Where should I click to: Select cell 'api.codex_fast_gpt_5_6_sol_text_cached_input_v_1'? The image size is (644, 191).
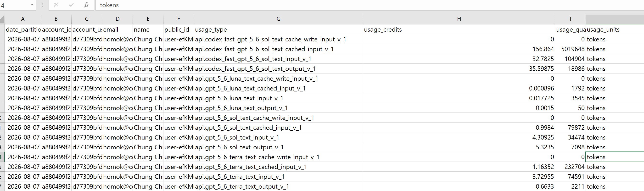(x=278, y=49)
